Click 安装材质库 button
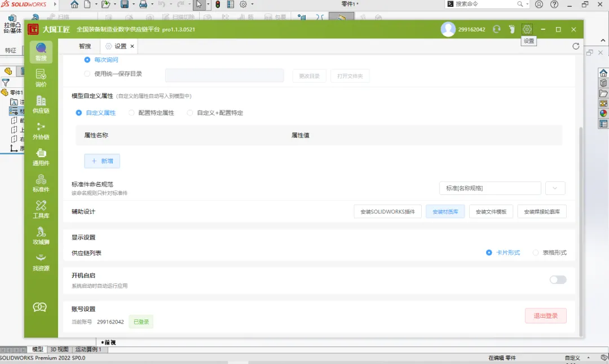The image size is (609, 364). 445,211
